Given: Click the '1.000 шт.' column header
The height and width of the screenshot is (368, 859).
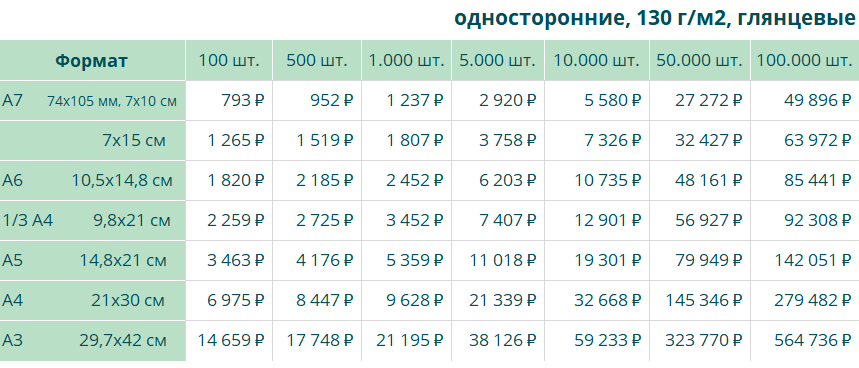Looking at the screenshot, I should 406,60.
